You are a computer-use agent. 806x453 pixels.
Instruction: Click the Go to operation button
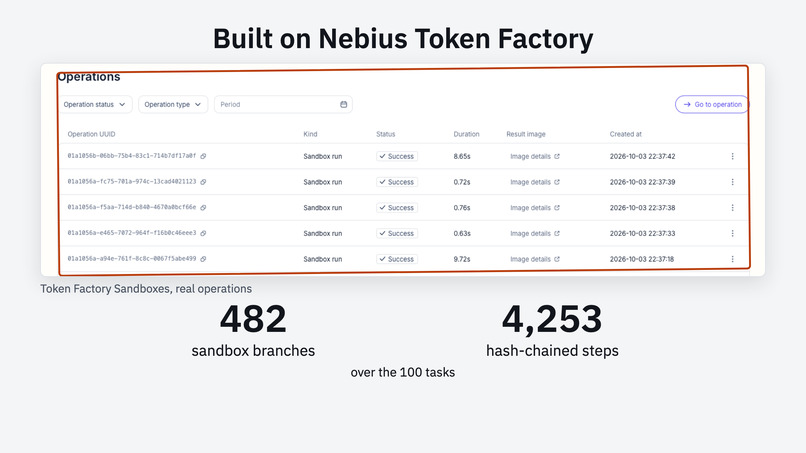pos(712,104)
